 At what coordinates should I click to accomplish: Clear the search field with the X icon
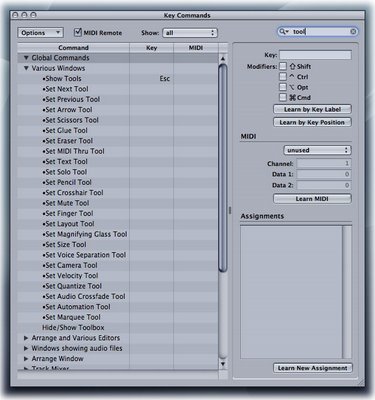coord(353,32)
